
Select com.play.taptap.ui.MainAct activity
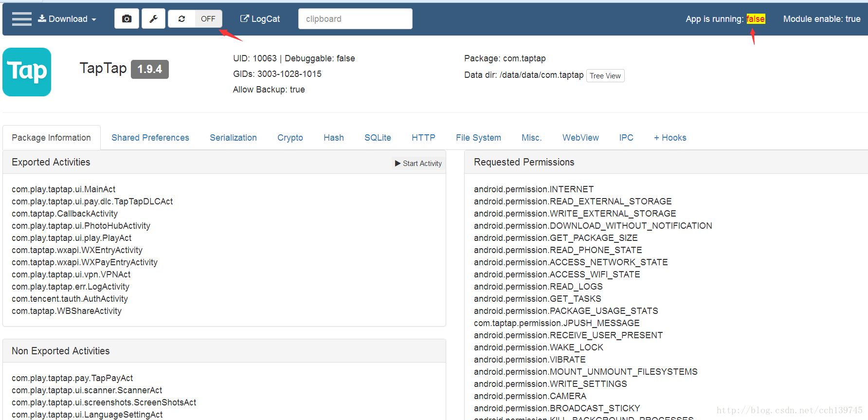pos(64,189)
